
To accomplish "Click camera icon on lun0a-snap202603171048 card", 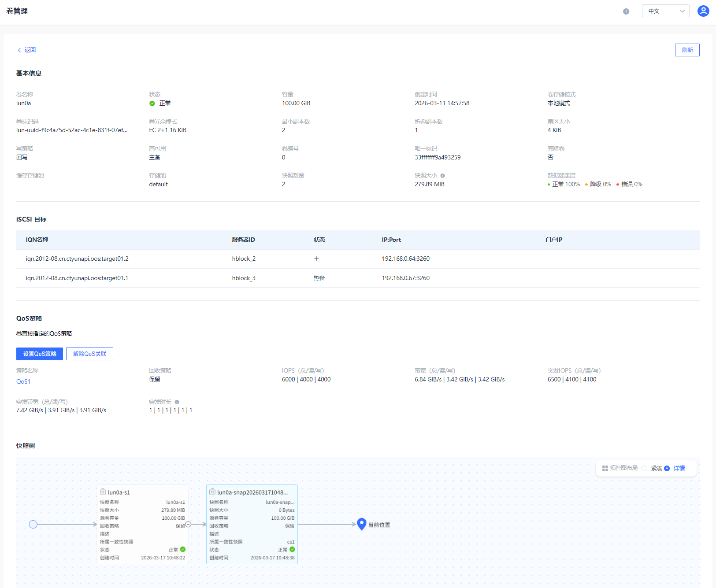I will [x=212, y=492].
